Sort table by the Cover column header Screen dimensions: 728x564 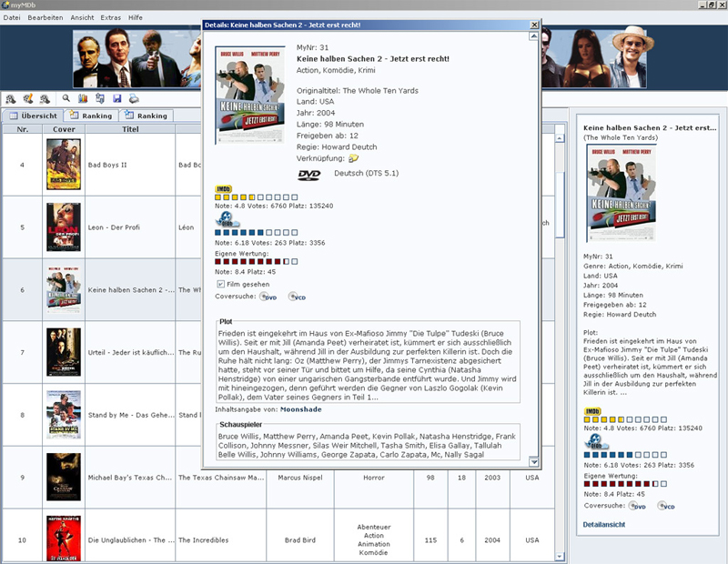[64, 129]
